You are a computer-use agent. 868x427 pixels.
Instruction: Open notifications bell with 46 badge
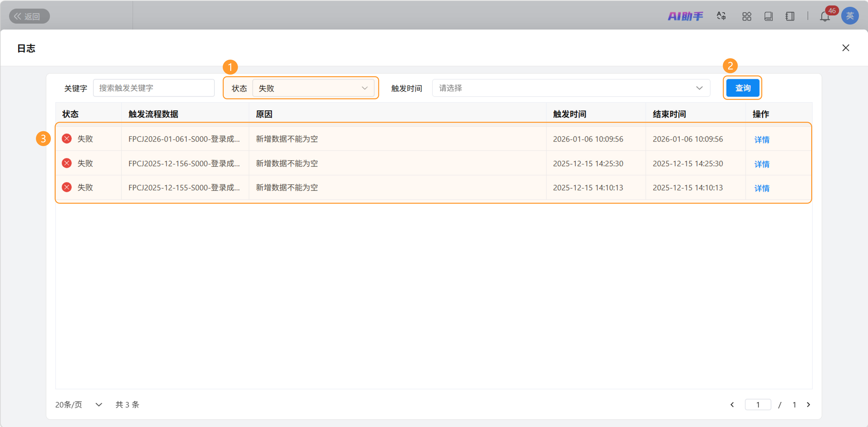[825, 16]
